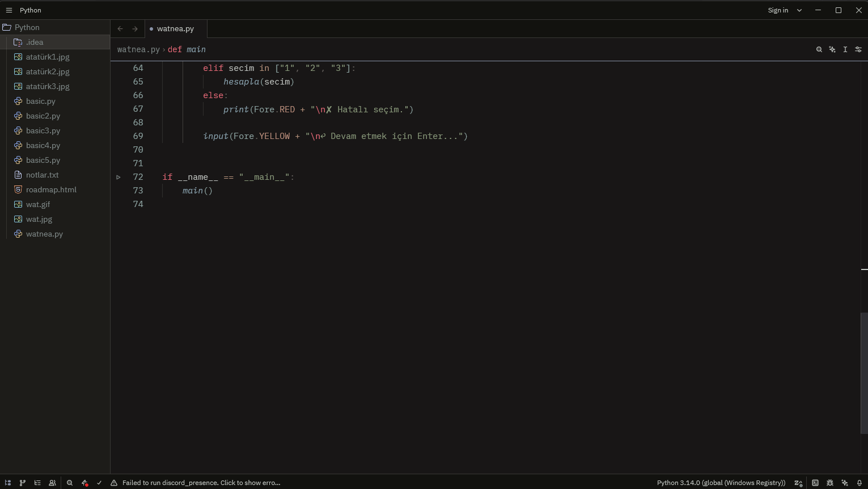Toggle selections menu cursor icon
Screen dimensions: 868x489
click(845, 49)
